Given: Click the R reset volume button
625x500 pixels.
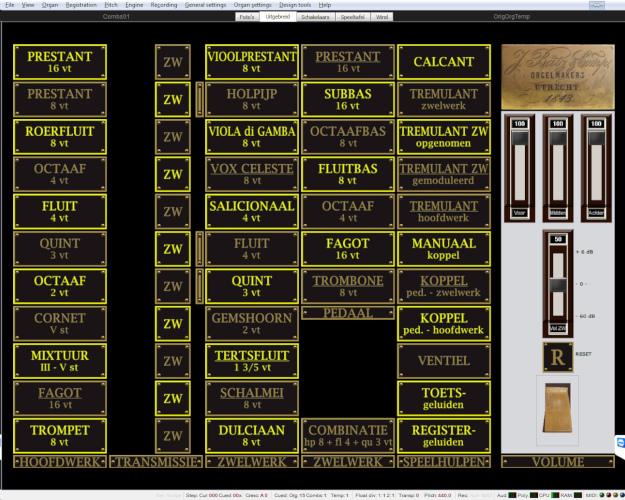Looking at the screenshot, I should [557, 357].
